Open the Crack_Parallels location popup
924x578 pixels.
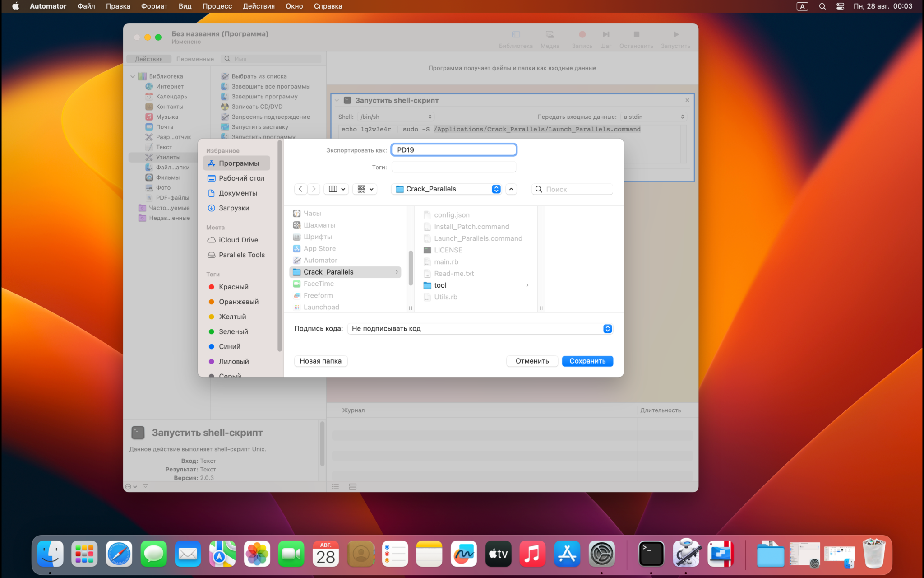(446, 189)
